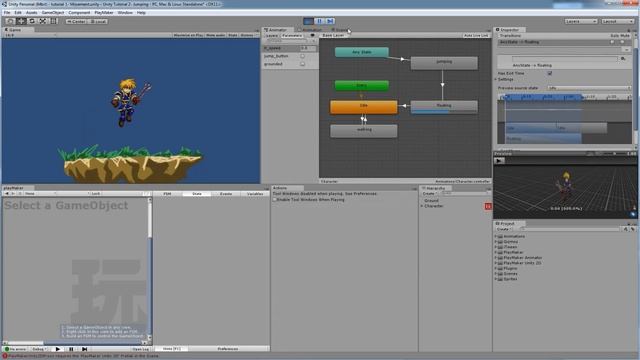Click red PlayMaker icon beside Character

coord(488,207)
